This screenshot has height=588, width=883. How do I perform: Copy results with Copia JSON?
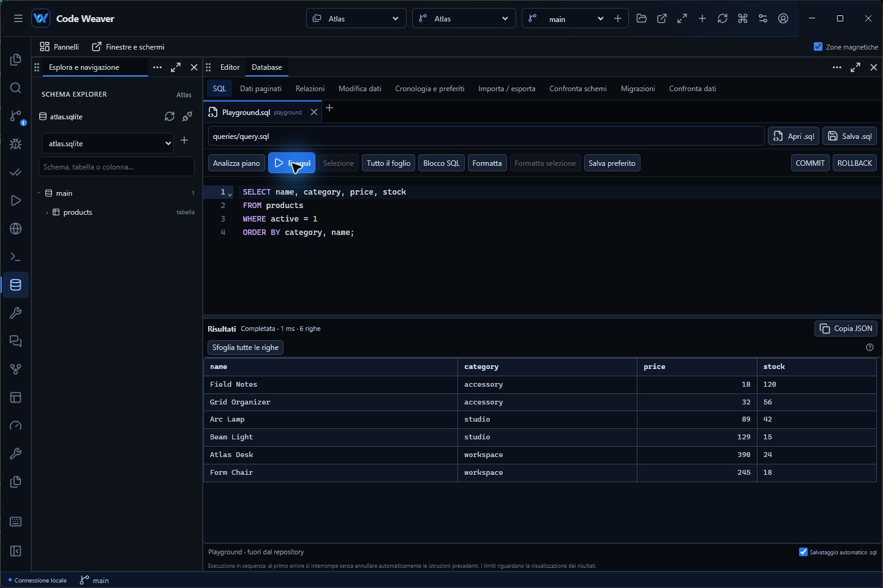click(x=846, y=329)
